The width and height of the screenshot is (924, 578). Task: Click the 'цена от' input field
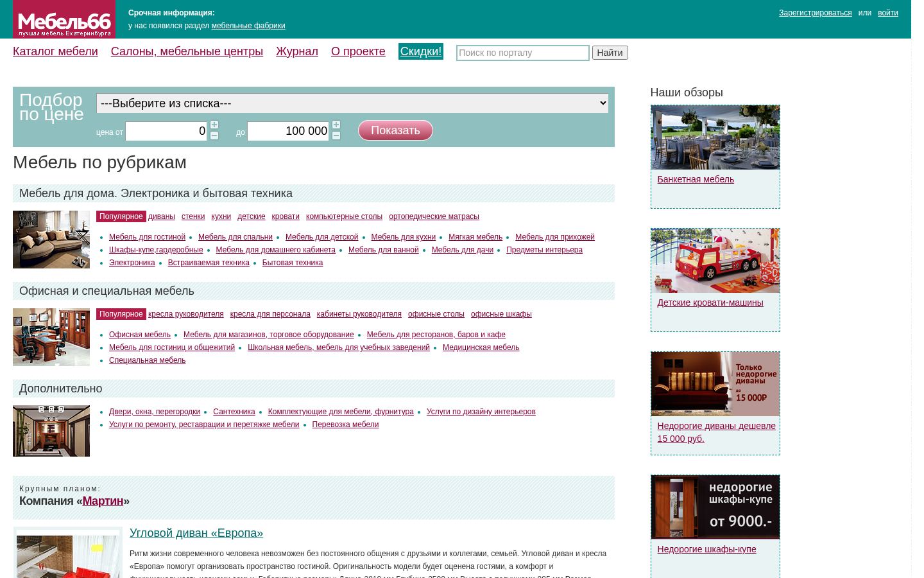166,131
